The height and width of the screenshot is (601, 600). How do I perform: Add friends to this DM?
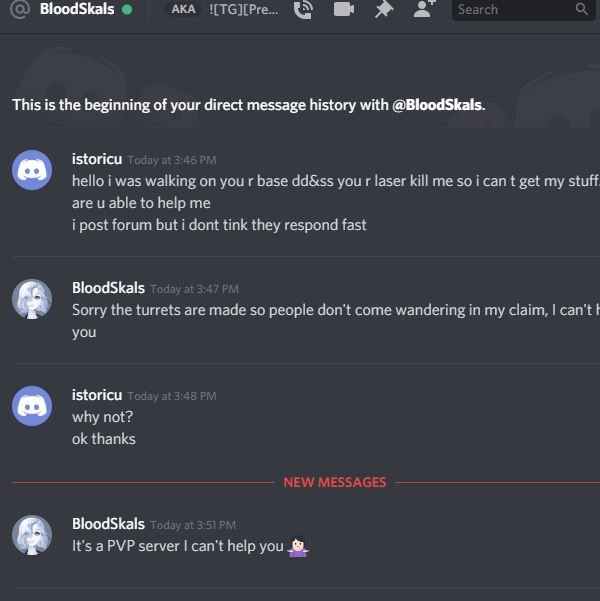[424, 9]
